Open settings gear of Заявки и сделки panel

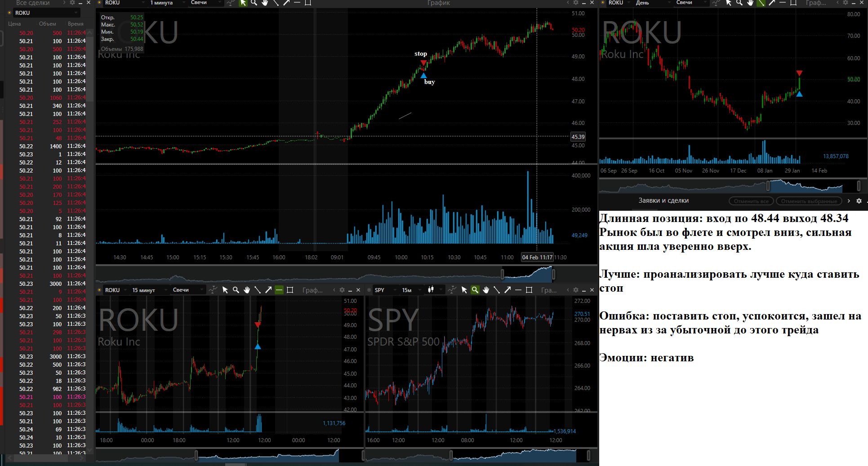pos(859,201)
